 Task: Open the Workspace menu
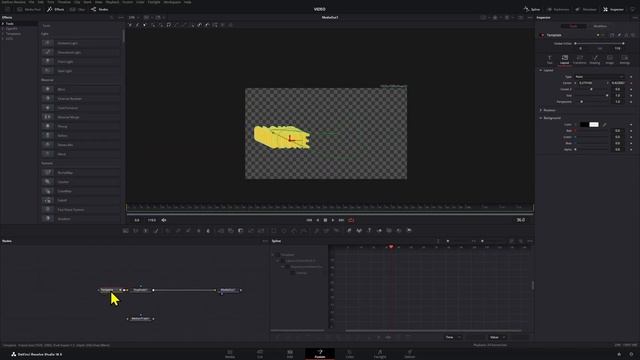(x=172, y=2)
